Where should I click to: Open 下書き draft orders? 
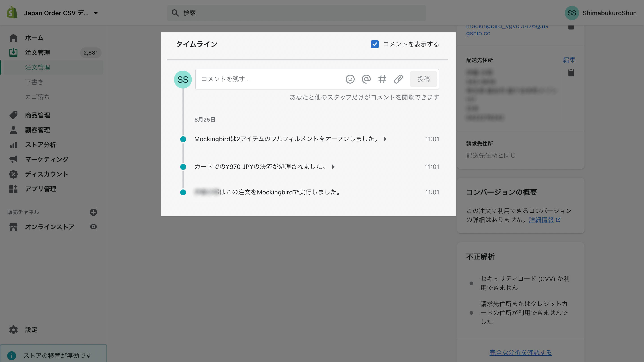click(x=34, y=82)
